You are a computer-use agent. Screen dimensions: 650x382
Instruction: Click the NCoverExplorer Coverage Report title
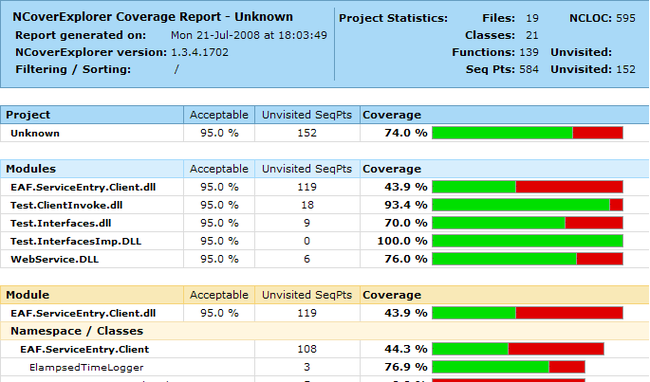pyautogui.click(x=153, y=17)
